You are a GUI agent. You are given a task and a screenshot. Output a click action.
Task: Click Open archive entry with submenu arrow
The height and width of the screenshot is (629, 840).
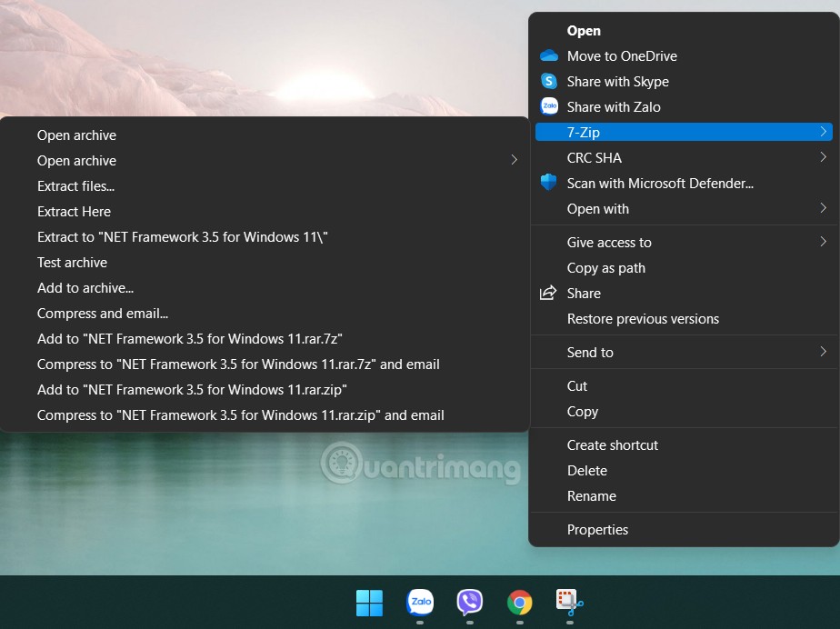[265, 160]
